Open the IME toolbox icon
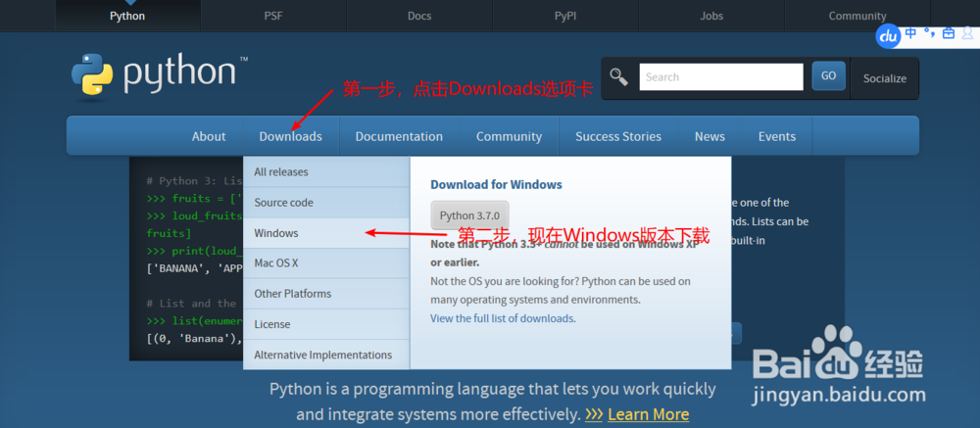 949,33
